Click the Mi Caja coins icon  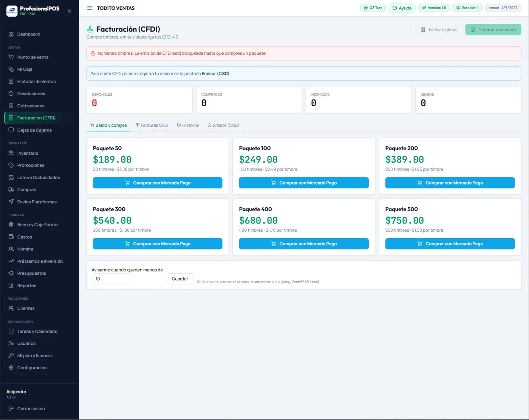[11, 69]
